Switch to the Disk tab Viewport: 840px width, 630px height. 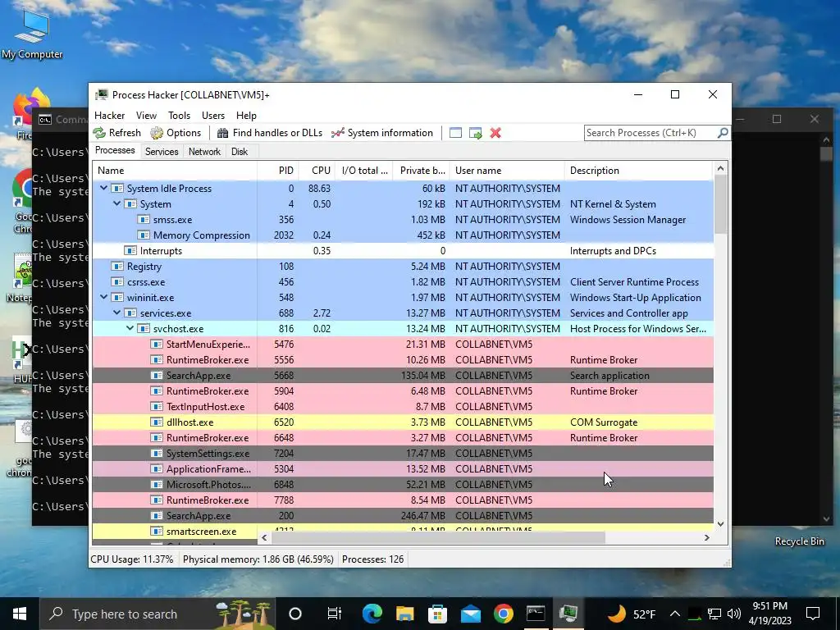[x=240, y=152]
